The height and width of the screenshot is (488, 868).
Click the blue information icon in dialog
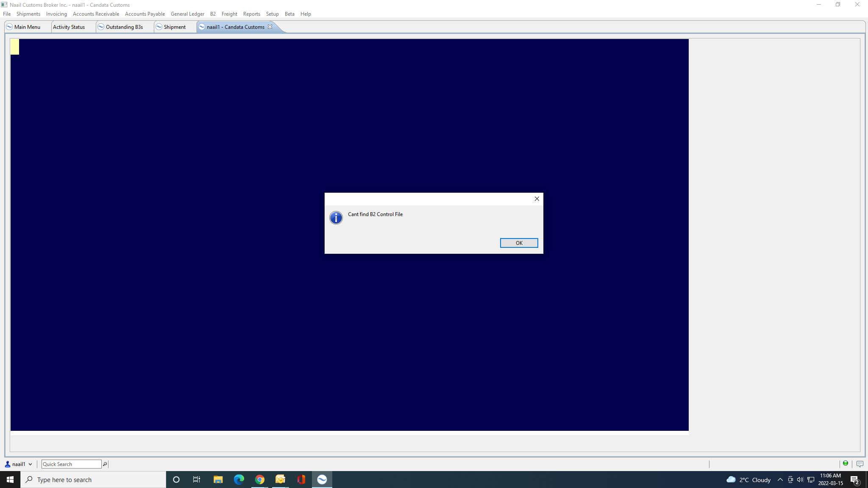[x=336, y=218]
